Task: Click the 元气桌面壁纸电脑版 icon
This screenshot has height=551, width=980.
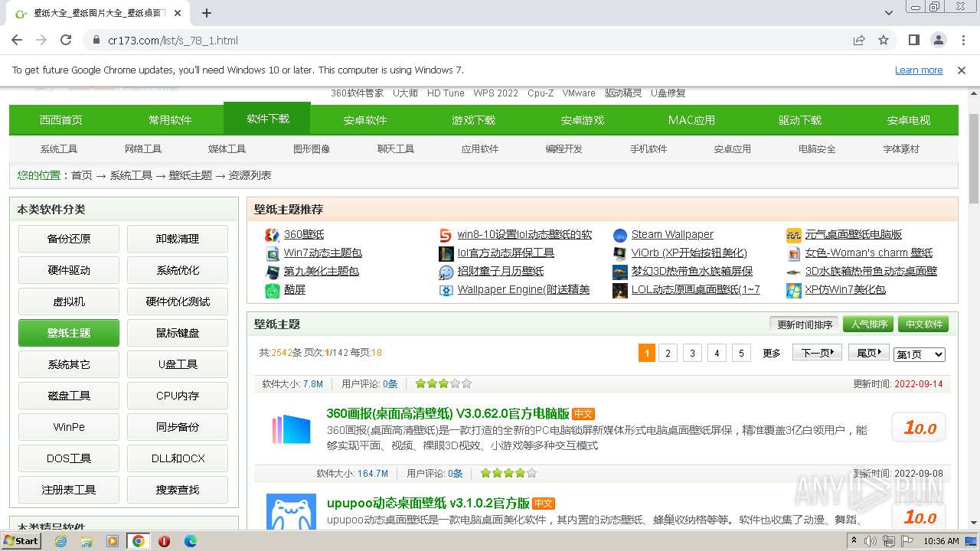Action: [793, 235]
